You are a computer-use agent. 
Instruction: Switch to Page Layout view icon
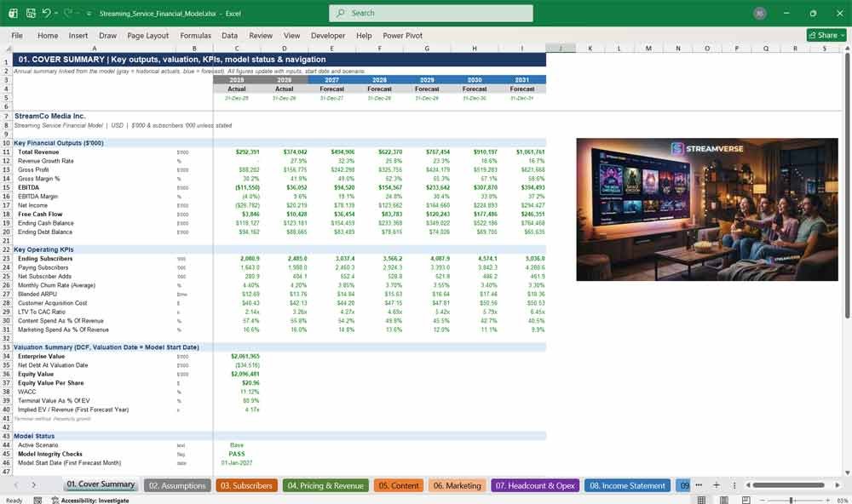(723, 500)
